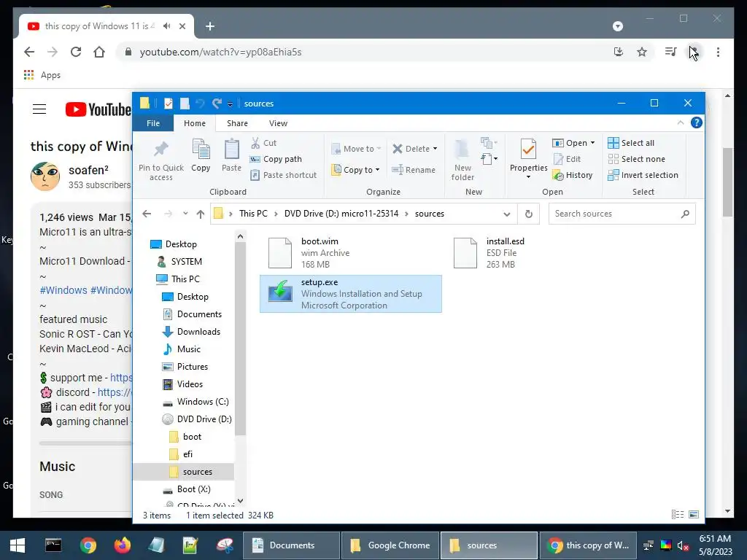Expand address bar history dropdown

coord(507,214)
